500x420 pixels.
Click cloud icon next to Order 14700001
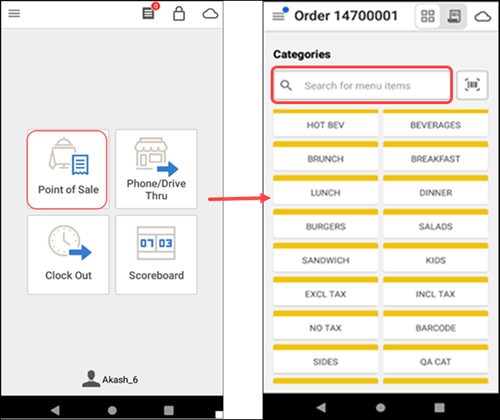click(483, 16)
